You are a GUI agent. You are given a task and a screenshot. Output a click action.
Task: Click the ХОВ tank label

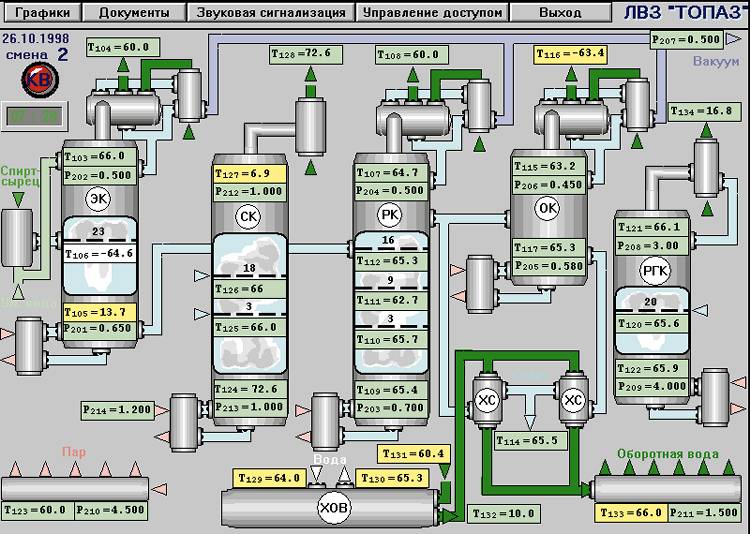[333, 509]
